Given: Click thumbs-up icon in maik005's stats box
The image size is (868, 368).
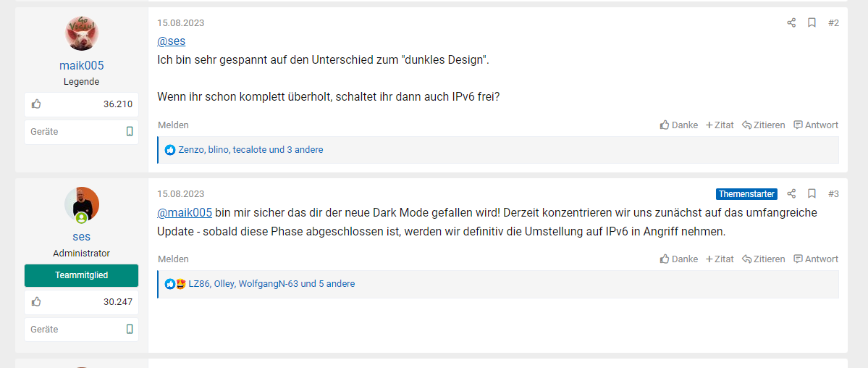Looking at the screenshot, I should (x=36, y=104).
